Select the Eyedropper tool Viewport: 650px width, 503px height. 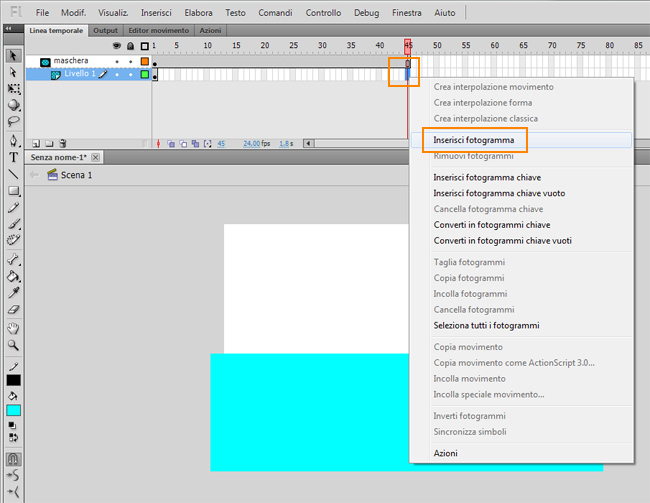pos(13,293)
